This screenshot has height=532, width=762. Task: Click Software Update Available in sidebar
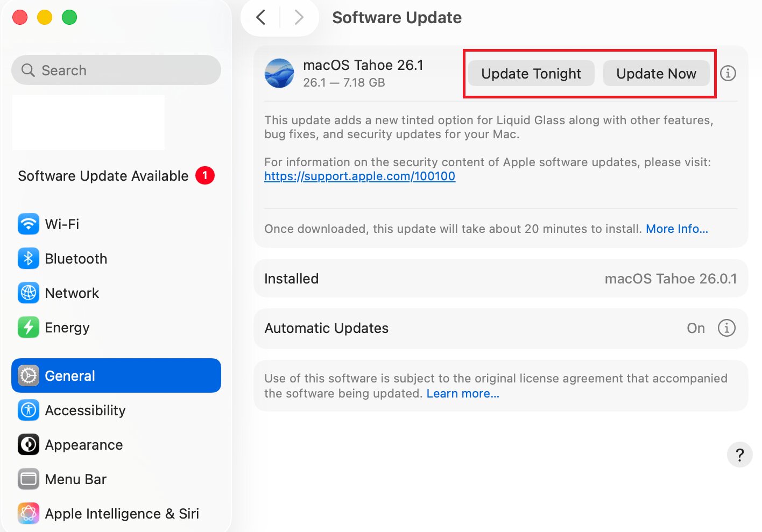[x=103, y=175]
